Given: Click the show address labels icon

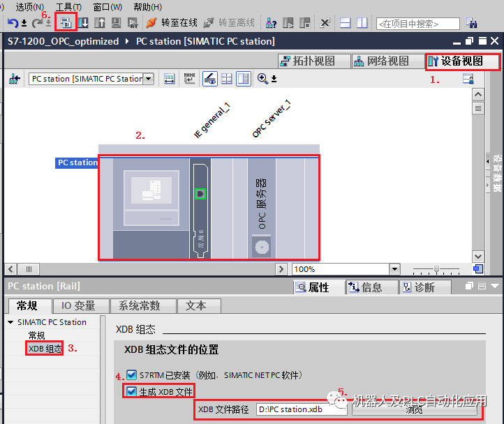Looking at the screenshot, I should (x=169, y=79).
